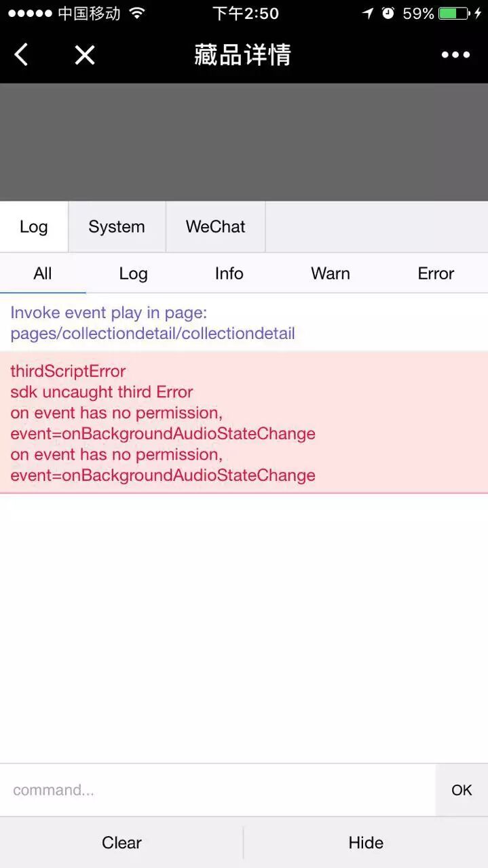Tap the back arrow icon
This screenshot has width=488, height=868.
coord(22,55)
